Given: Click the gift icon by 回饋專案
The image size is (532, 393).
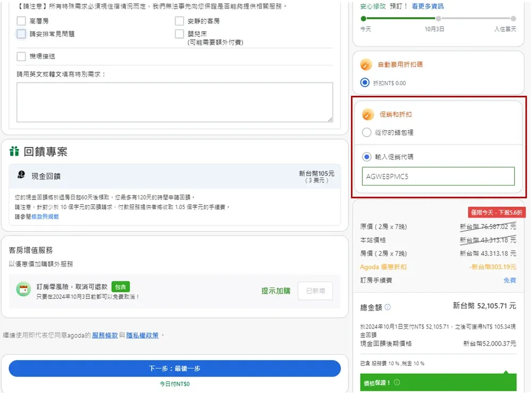Looking at the screenshot, I should (14, 151).
